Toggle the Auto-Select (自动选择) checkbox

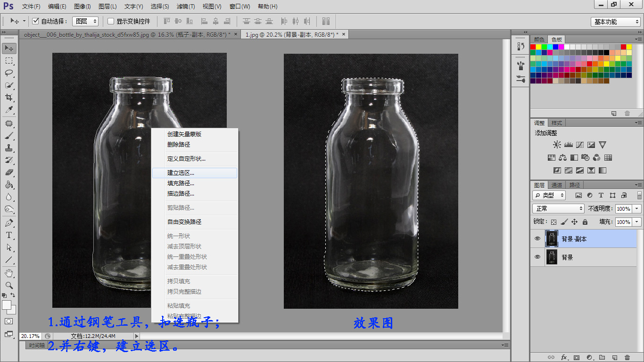pyautogui.click(x=35, y=21)
